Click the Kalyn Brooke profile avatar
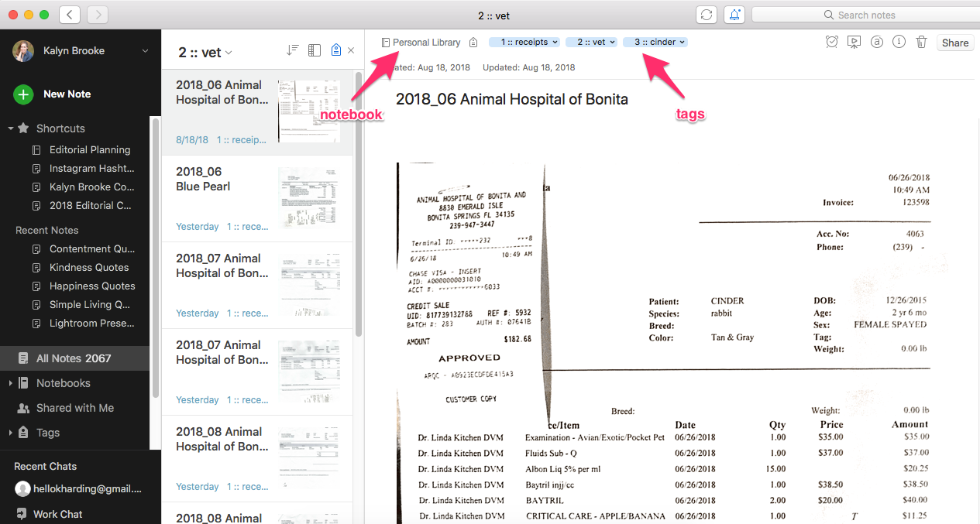This screenshot has width=980, height=524. [23, 51]
